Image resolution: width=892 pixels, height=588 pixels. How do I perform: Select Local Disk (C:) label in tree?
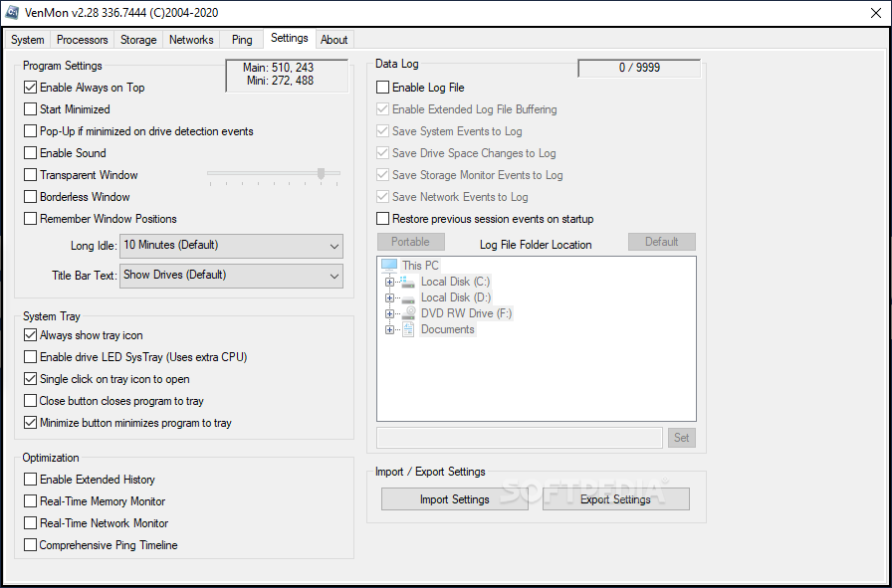pos(455,282)
